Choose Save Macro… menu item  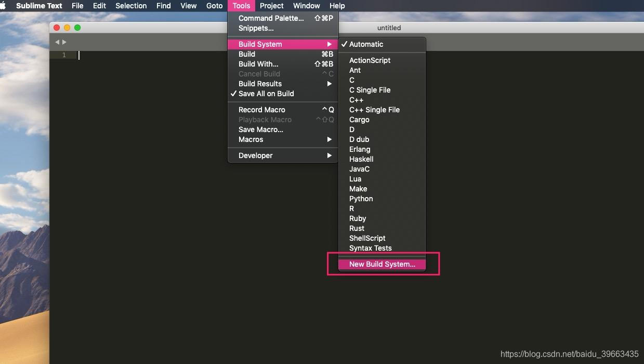click(x=283, y=129)
